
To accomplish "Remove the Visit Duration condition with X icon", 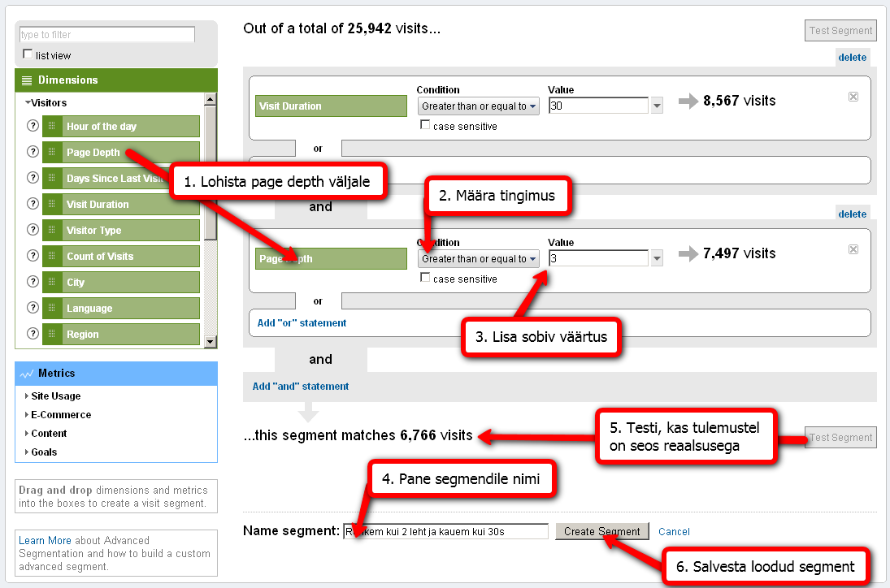I will [853, 97].
